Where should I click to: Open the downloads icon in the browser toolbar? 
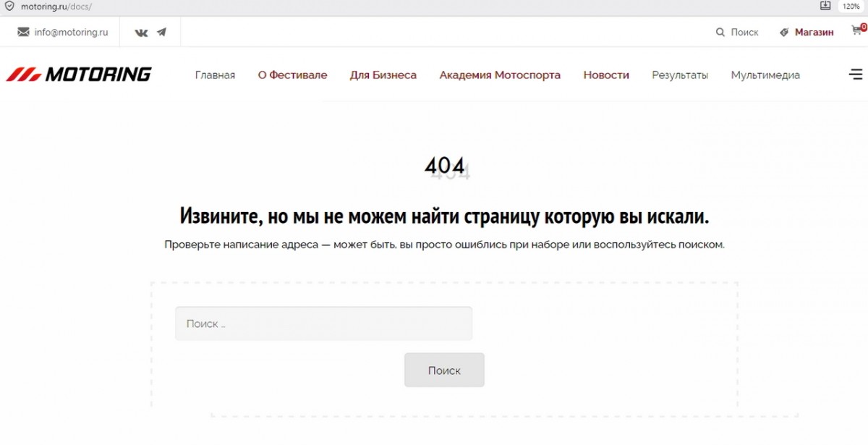point(825,6)
